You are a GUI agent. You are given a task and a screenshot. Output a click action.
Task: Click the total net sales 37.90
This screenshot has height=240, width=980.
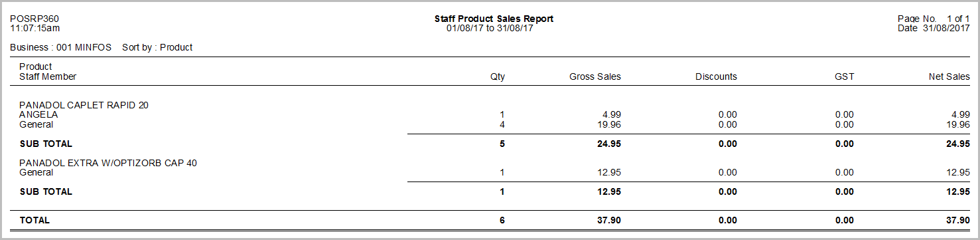[957, 220]
